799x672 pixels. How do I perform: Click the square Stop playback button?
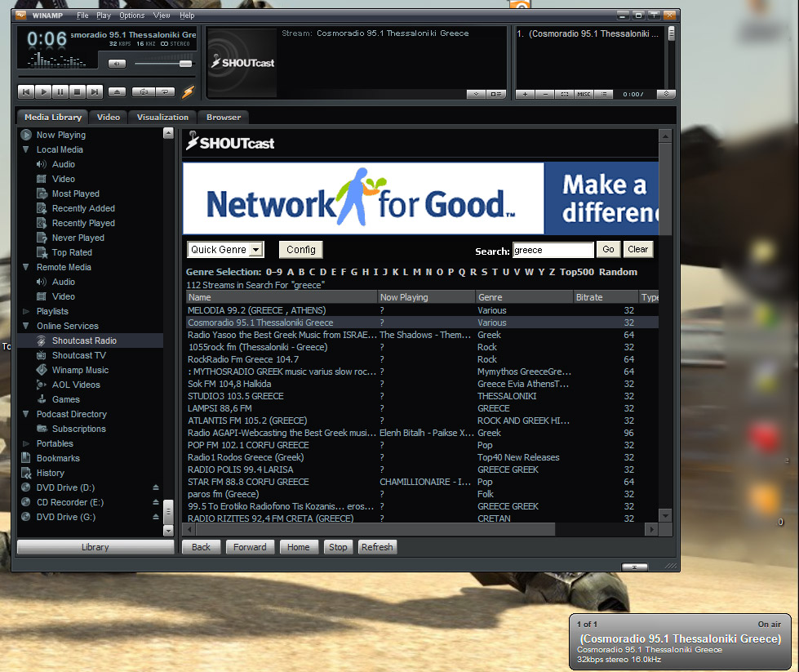(77, 91)
